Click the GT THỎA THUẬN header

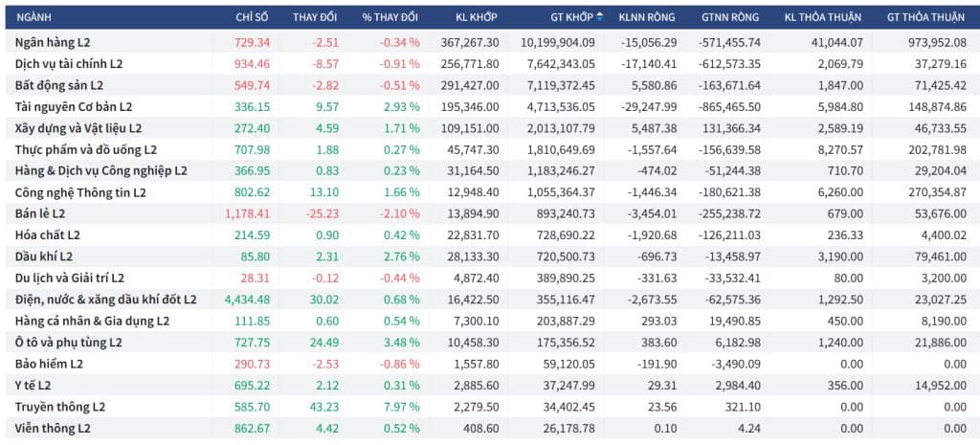926,17
